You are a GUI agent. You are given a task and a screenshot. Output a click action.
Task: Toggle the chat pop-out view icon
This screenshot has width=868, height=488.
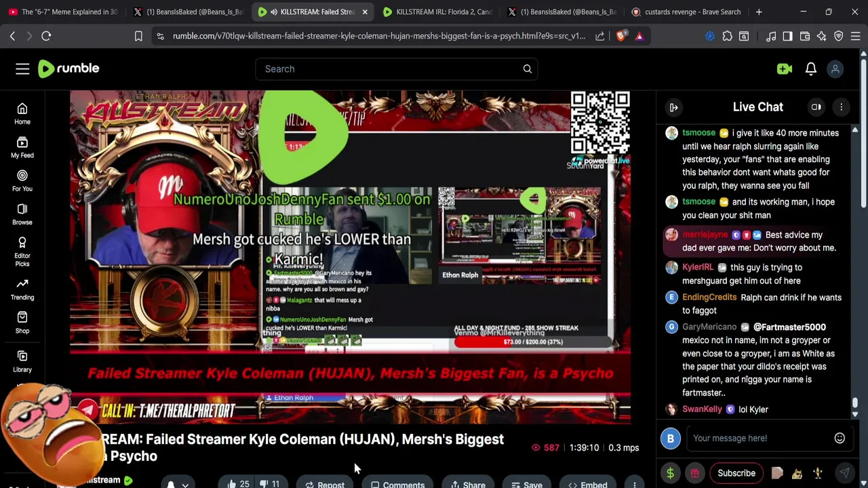(x=816, y=107)
